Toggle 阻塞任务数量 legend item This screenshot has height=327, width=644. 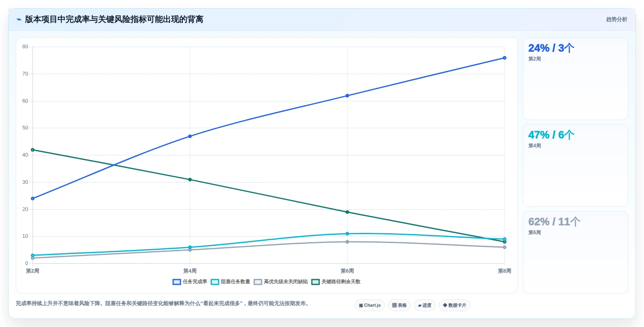coord(230,282)
